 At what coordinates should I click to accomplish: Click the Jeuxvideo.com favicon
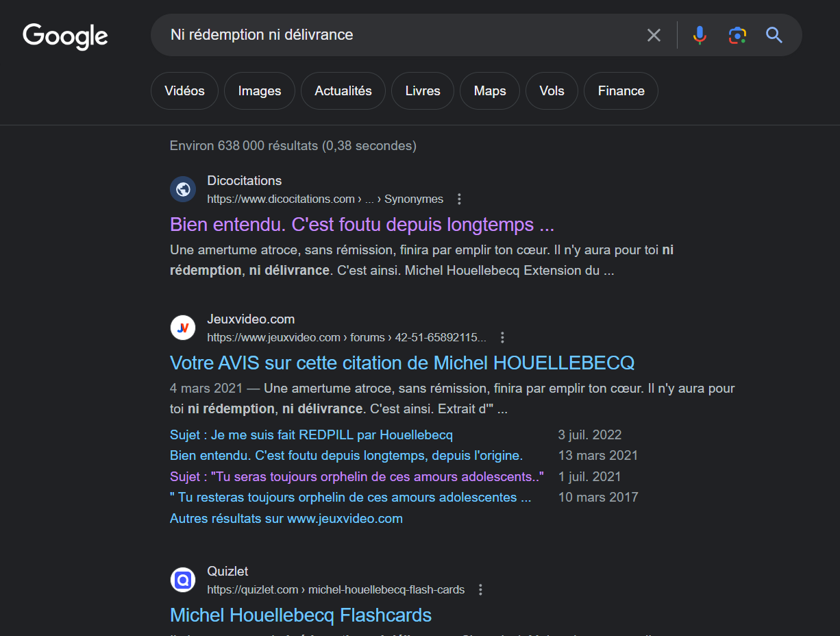pos(183,328)
